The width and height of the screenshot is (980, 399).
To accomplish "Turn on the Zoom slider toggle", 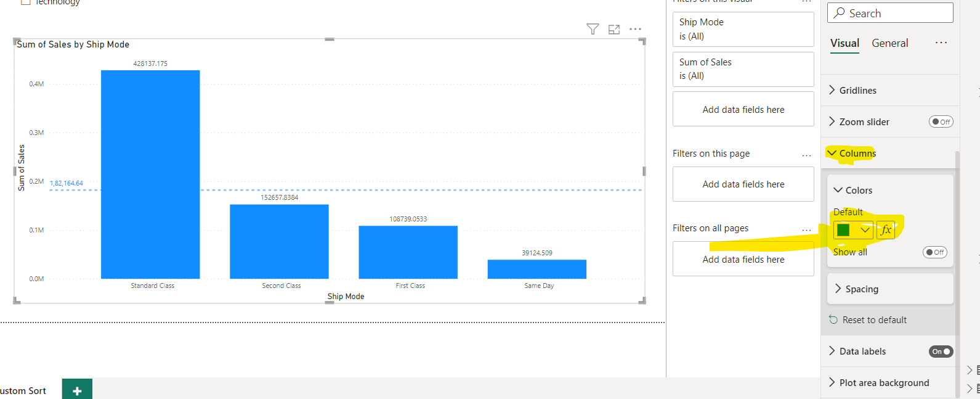I will pyautogui.click(x=941, y=122).
